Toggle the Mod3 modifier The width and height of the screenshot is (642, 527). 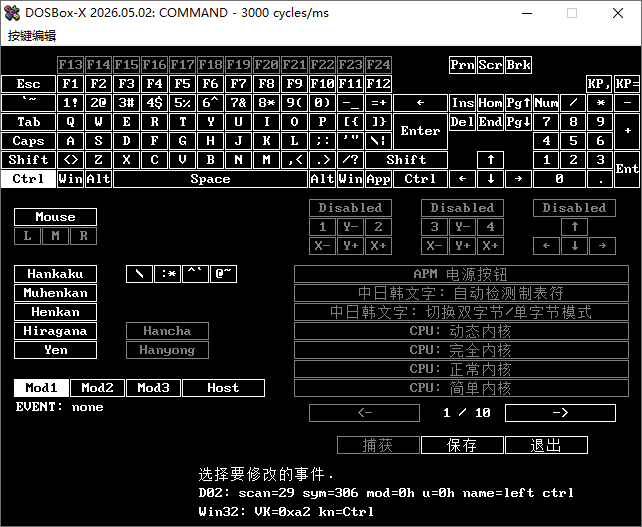click(154, 388)
